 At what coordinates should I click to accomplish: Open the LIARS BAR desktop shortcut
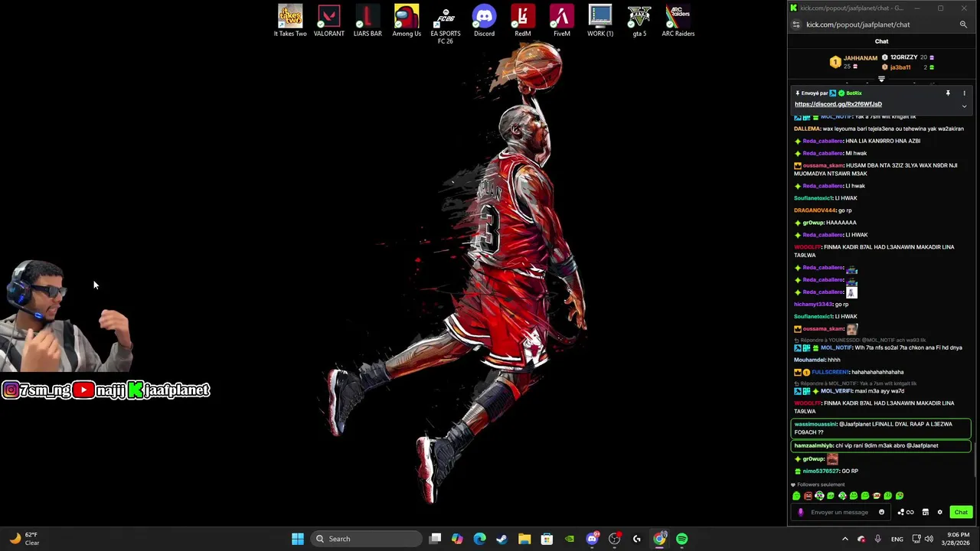[367, 21]
